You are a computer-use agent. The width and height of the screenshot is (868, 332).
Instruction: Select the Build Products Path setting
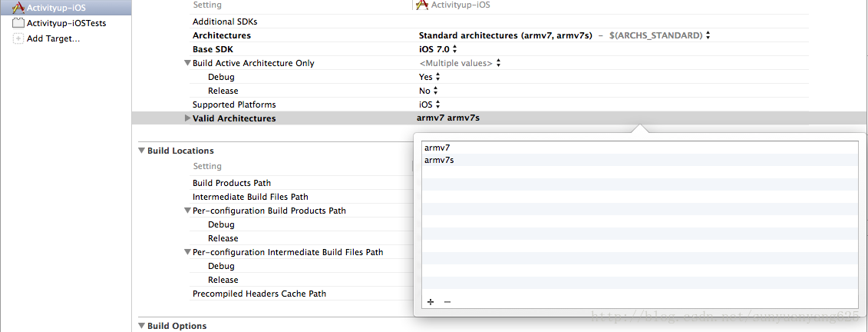[x=232, y=183]
